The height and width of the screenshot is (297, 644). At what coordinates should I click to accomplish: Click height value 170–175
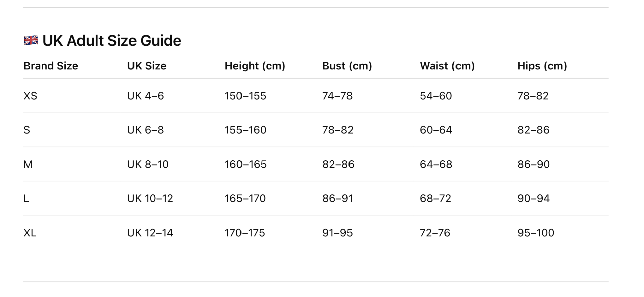pos(245,233)
